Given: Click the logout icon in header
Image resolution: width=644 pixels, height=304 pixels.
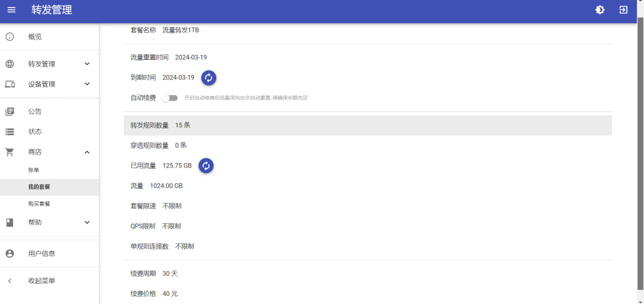Looking at the screenshot, I should [623, 10].
